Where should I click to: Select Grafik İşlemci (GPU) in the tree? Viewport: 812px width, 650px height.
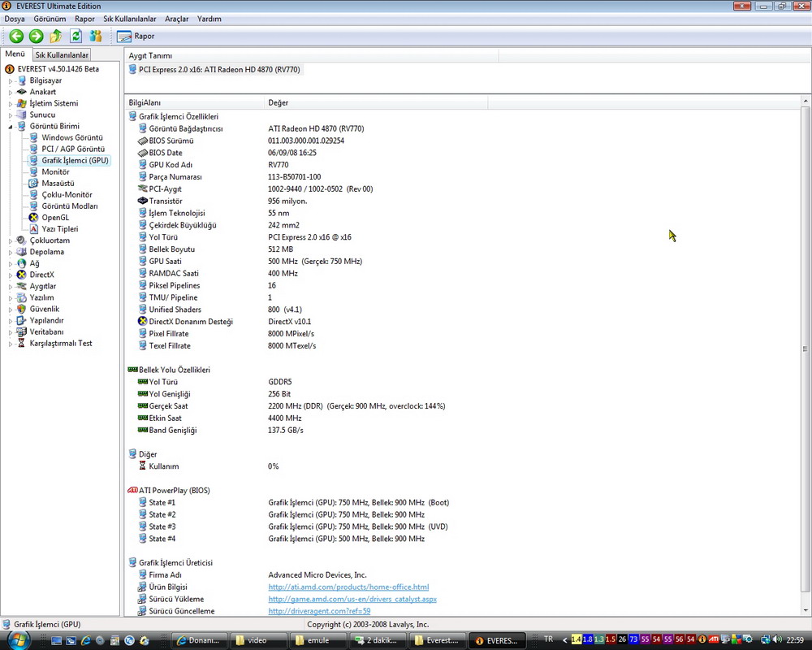pos(75,160)
